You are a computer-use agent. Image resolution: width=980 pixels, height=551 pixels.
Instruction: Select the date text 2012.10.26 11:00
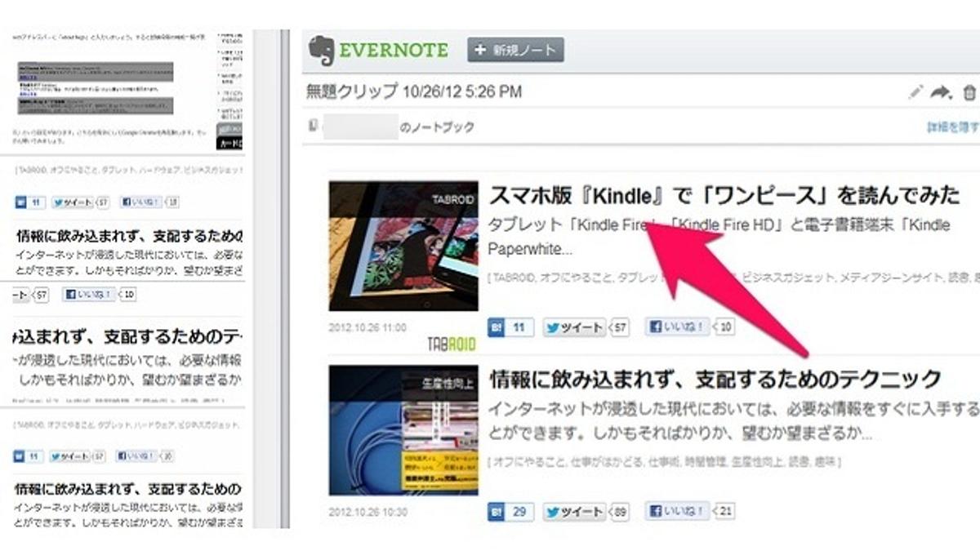click(x=367, y=327)
